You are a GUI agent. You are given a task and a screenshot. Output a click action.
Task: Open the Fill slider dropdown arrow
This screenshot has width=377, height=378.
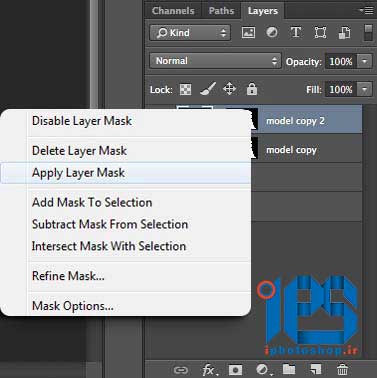pos(364,89)
